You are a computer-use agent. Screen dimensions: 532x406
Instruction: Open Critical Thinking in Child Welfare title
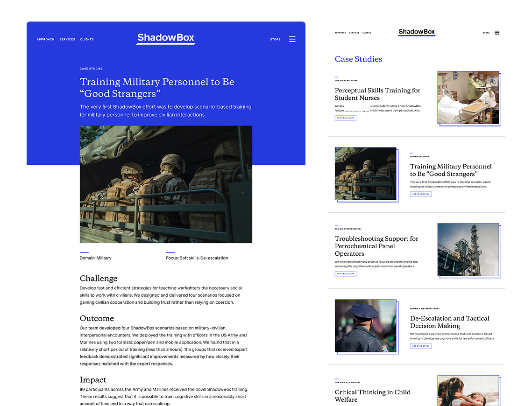point(373,395)
